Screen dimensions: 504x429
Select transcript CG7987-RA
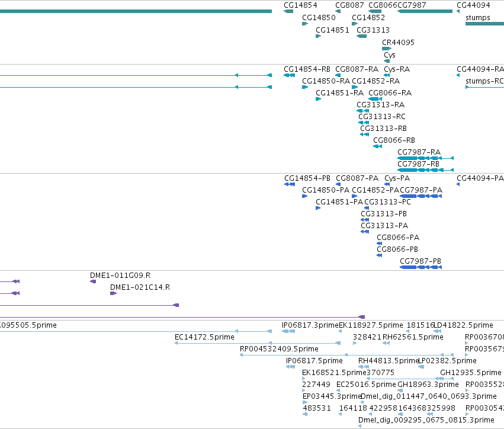(x=426, y=158)
